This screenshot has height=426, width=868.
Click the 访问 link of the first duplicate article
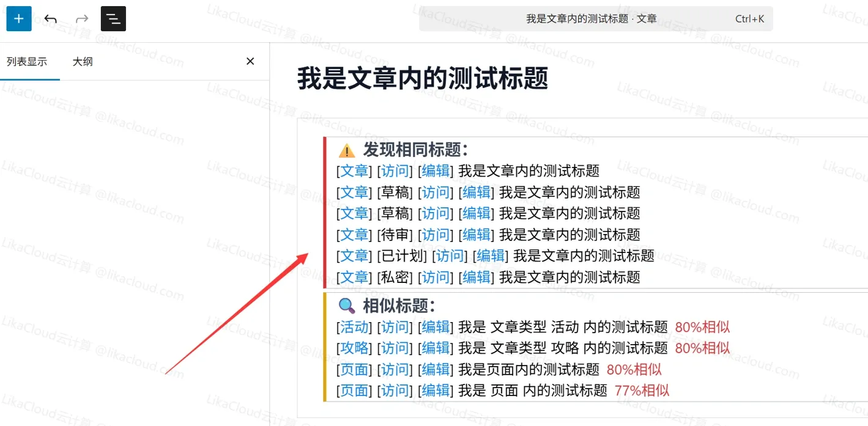[x=395, y=171]
